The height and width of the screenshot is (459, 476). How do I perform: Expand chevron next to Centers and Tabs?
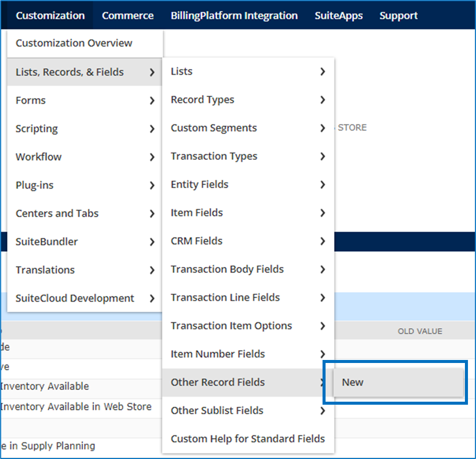[x=152, y=214]
